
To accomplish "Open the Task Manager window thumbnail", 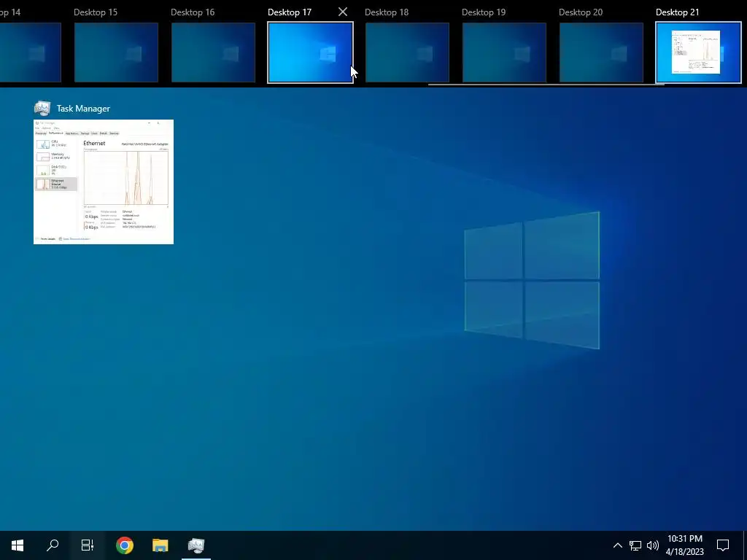I will 104,182.
